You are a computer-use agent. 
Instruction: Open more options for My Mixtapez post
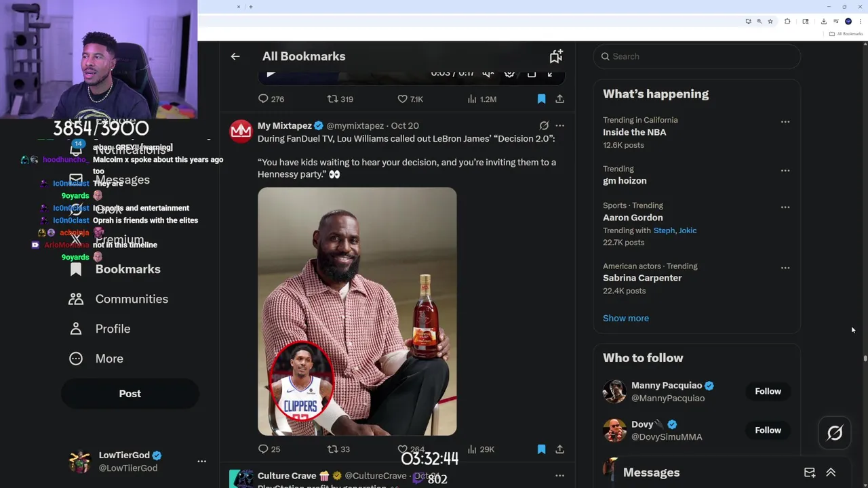pos(559,125)
